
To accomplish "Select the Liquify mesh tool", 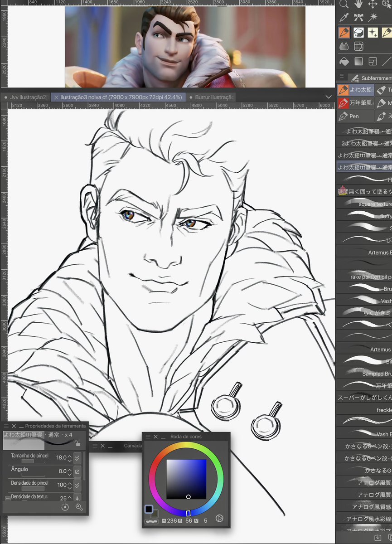I will (358, 46).
